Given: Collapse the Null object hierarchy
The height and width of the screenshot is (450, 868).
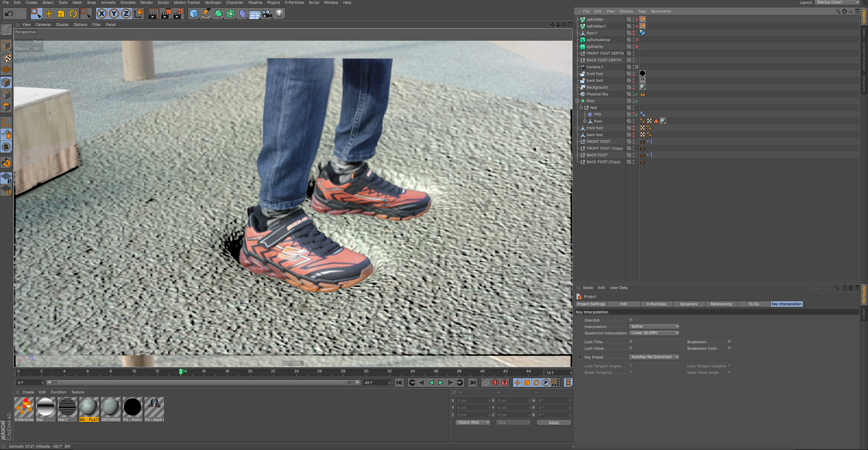Looking at the screenshot, I should pyautogui.click(x=581, y=108).
